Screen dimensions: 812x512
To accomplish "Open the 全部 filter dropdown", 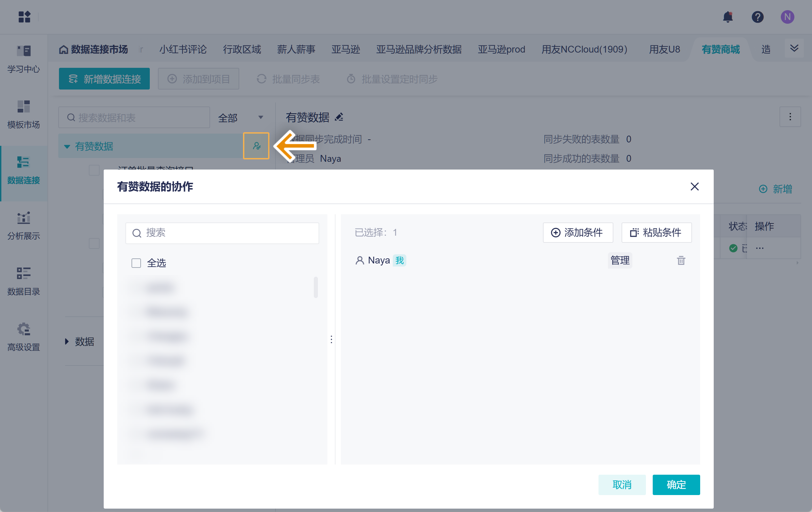I will tap(241, 118).
